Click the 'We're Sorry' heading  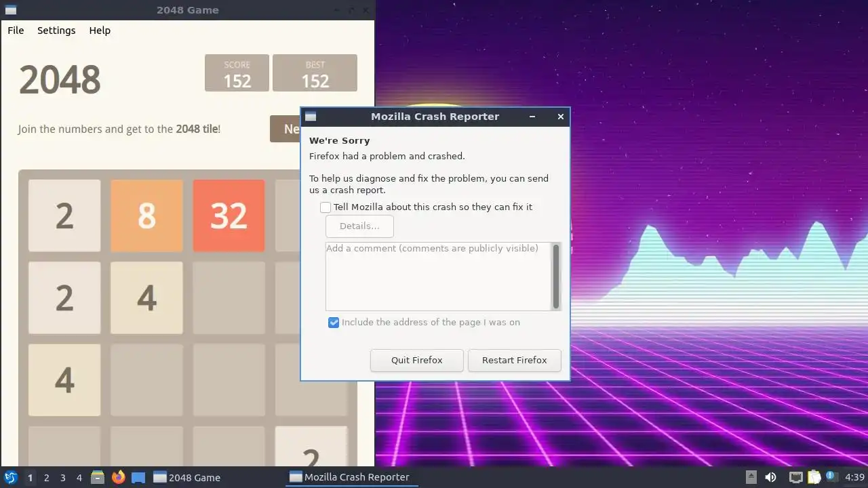click(340, 141)
